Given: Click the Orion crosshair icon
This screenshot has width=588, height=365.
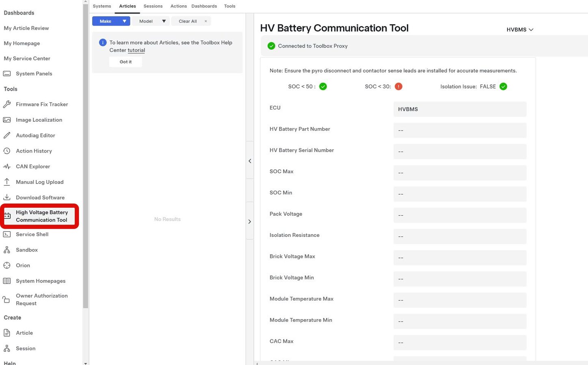Looking at the screenshot, I should click(7, 266).
